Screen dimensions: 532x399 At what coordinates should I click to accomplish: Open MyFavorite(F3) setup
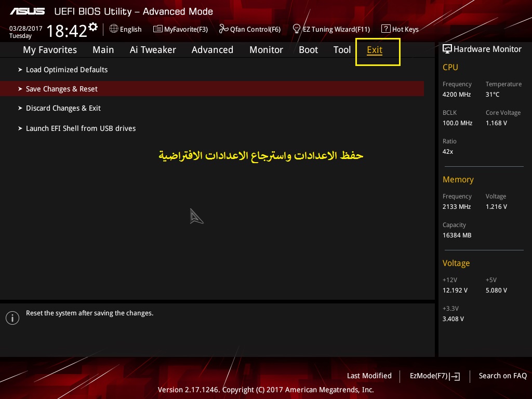point(186,29)
